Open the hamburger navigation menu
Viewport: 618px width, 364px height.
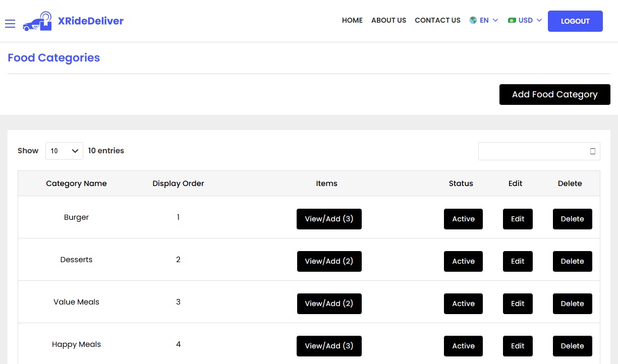coord(10,23)
